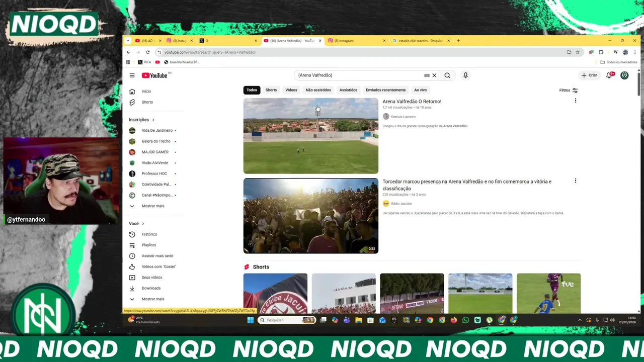Open the Chrome tab search dropdown
Viewport: 644px width, 362px height.
(128, 41)
